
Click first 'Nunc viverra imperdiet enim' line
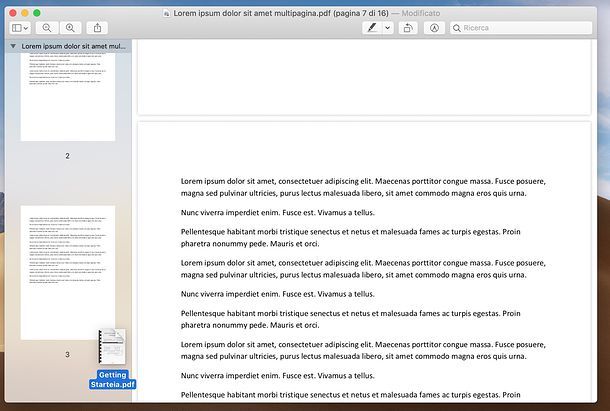click(x=277, y=213)
